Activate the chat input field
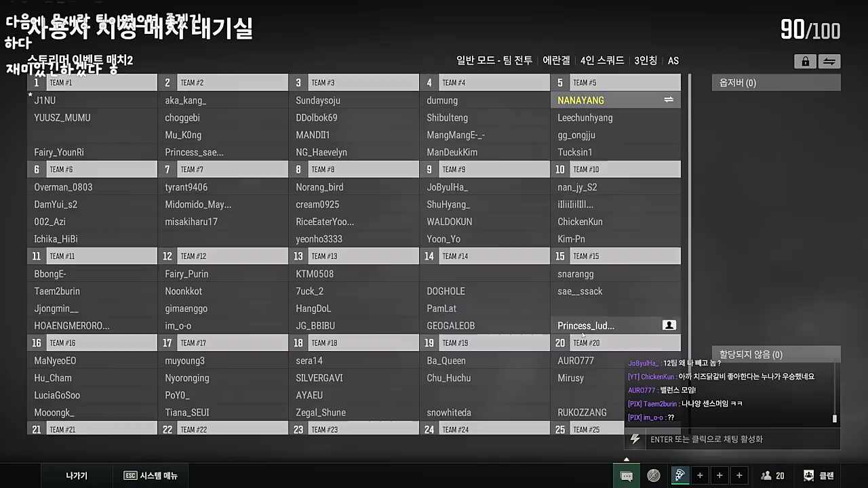Viewport: 868px width, 488px height. [739, 439]
